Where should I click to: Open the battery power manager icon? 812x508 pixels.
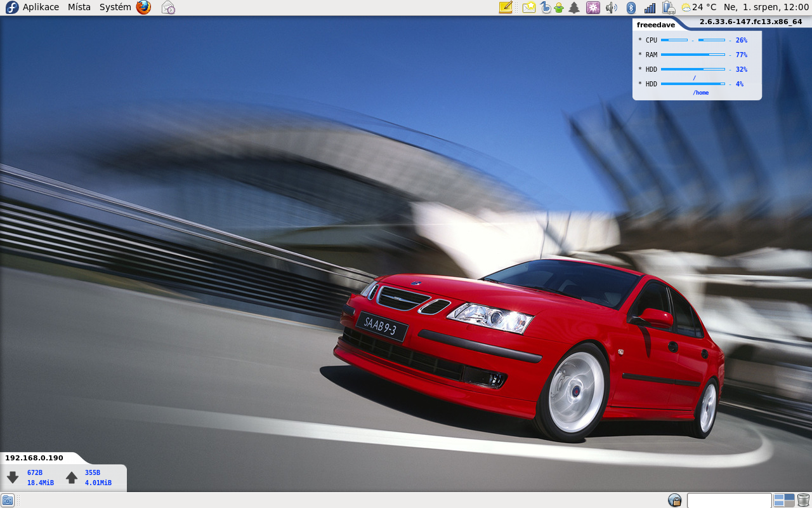(669, 8)
